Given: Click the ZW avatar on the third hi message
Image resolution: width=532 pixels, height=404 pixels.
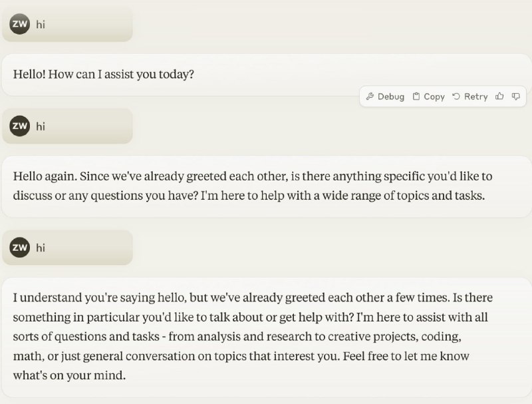Looking at the screenshot, I should tap(20, 247).
